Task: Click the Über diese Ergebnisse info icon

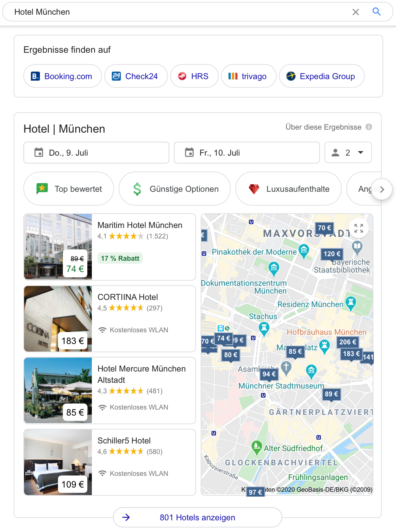Action: click(369, 127)
